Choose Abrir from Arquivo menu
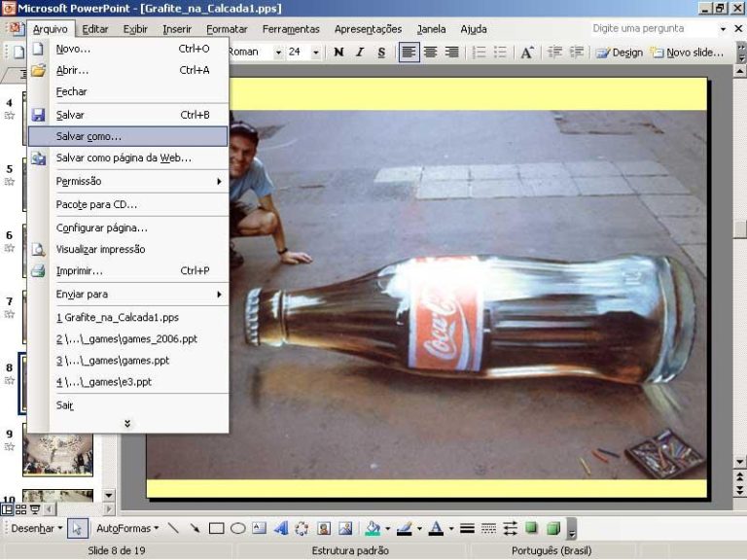Viewport: 747px width, 560px height. point(127,70)
